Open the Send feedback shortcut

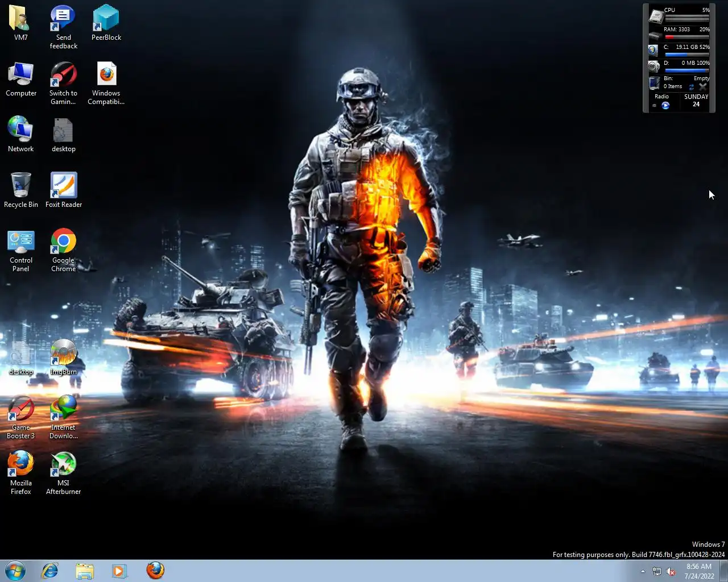(x=63, y=27)
